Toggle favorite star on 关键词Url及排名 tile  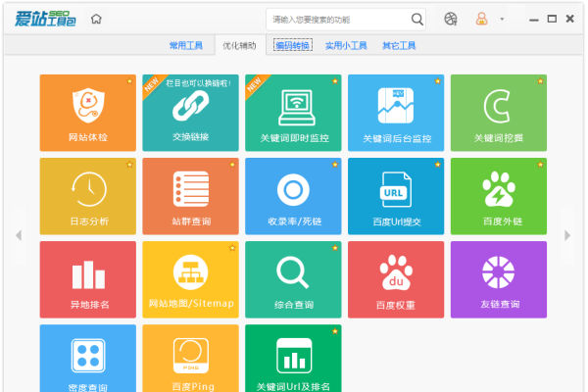(x=335, y=331)
